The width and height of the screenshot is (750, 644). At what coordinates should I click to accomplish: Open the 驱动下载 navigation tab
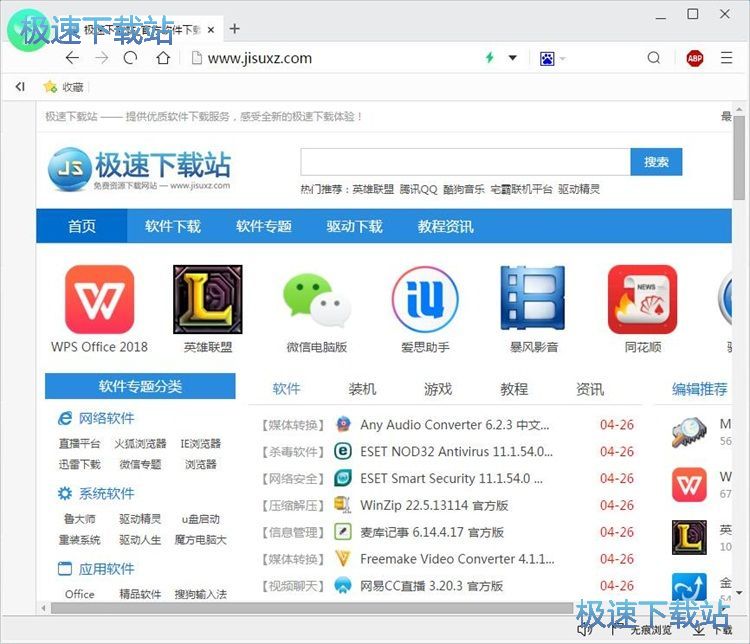[x=354, y=226]
